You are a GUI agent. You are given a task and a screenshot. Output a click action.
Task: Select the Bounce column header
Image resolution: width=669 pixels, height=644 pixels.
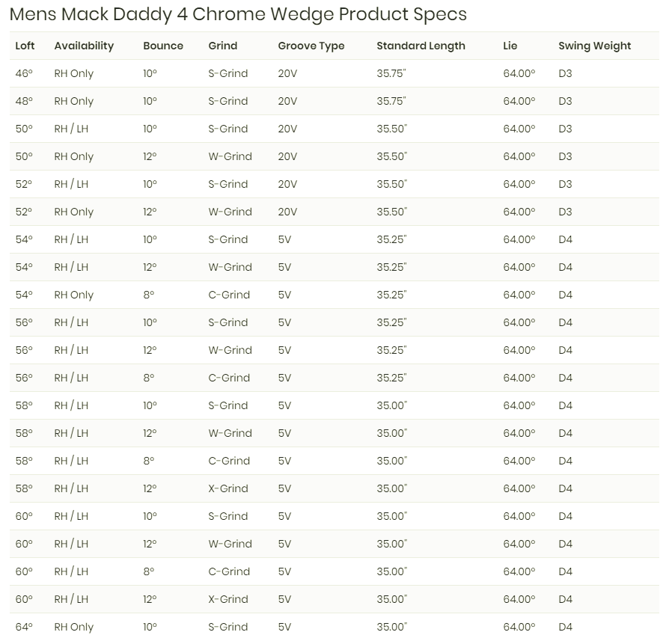click(x=163, y=46)
